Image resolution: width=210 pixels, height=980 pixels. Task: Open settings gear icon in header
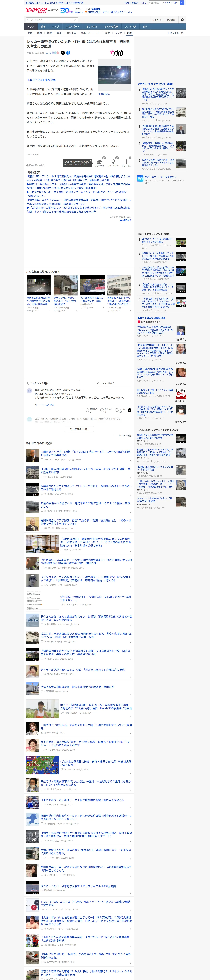coord(182,20)
